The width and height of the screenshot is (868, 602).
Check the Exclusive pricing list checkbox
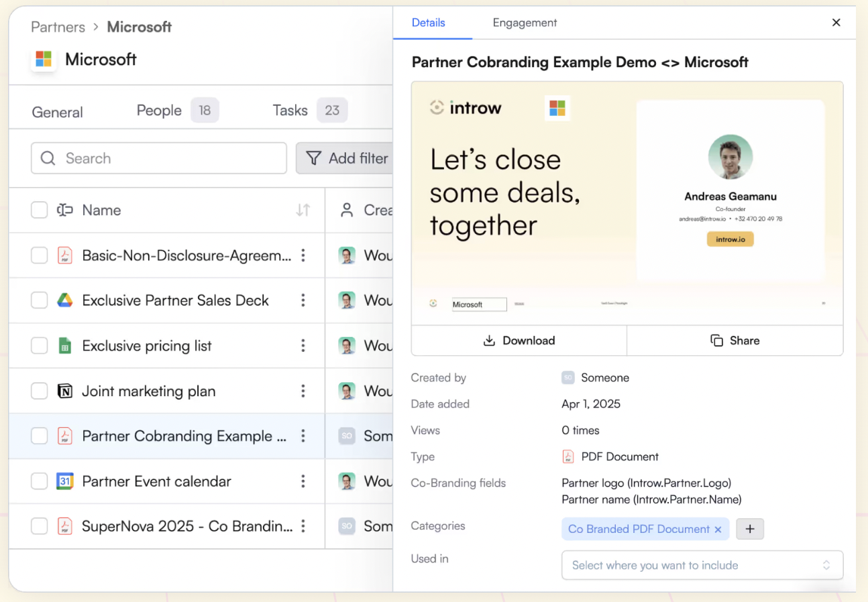40,346
